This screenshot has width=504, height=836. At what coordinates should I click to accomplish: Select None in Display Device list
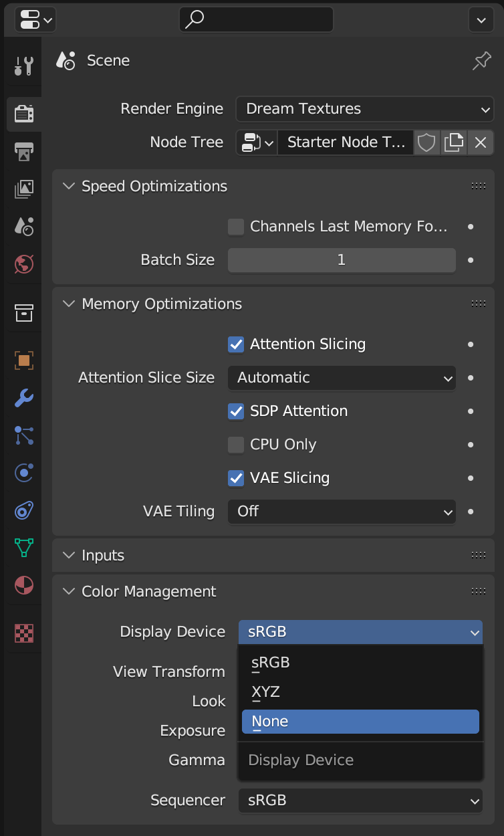tap(360, 722)
